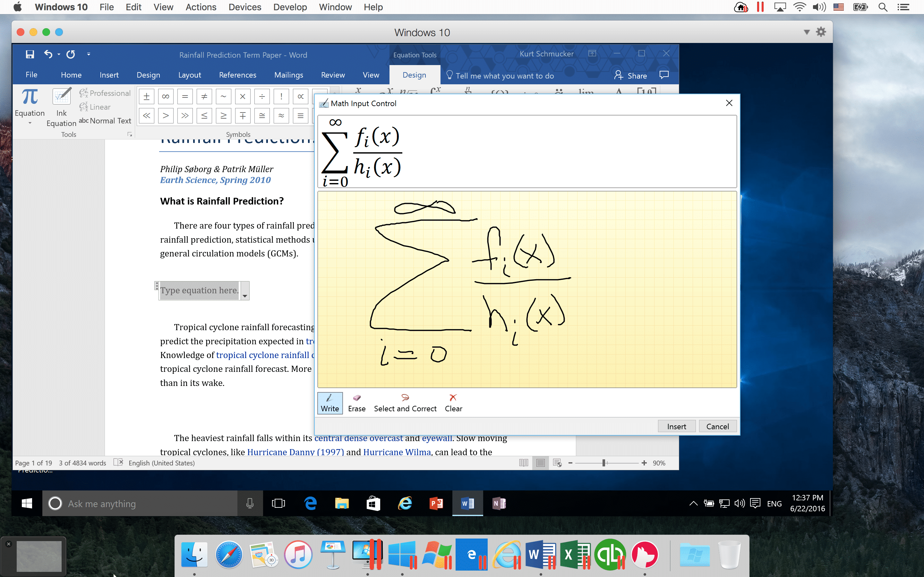Switch to Read Mode view in status bar

(x=524, y=463)
